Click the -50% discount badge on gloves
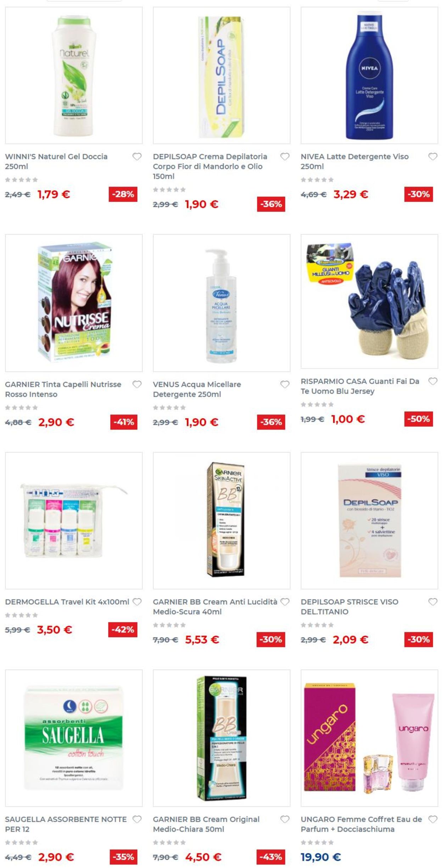The height and width of the screenshot is (868, 443). (x=419, y=419)
